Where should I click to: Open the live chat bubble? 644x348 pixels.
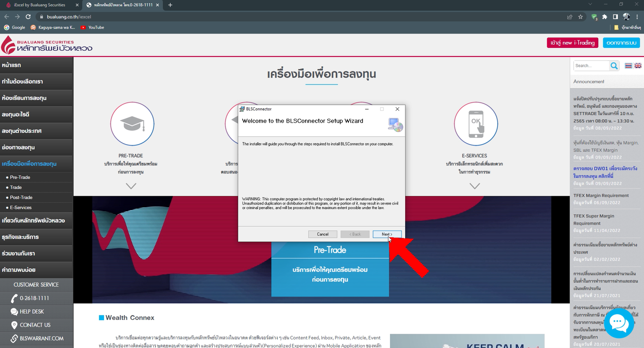pos(619,323)
